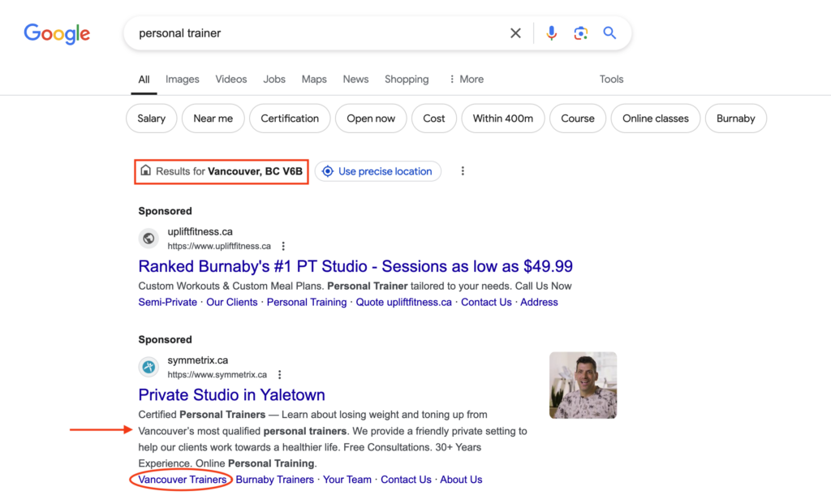This screenshot has width=831, height=504.
Task: Clear the search box with the X icon
Action: 515,33
